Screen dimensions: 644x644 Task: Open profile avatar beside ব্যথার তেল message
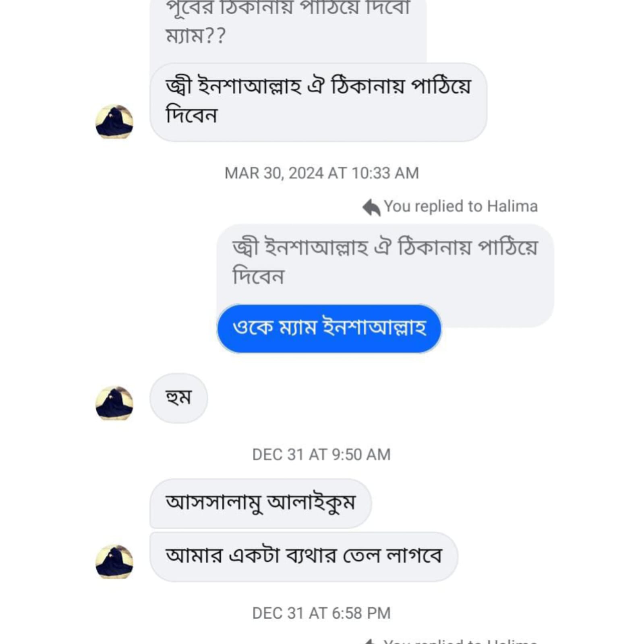(x=114, y=562)
